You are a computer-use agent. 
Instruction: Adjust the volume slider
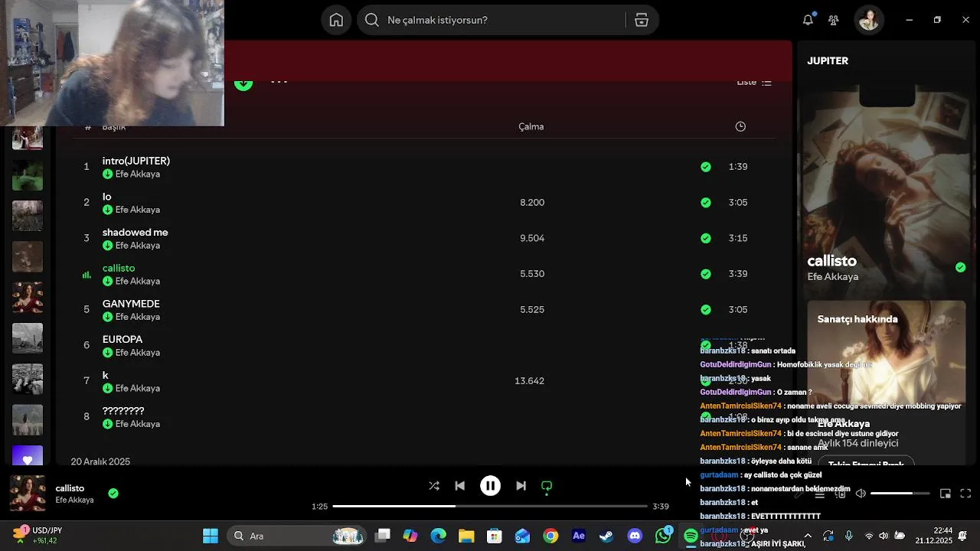900,494
